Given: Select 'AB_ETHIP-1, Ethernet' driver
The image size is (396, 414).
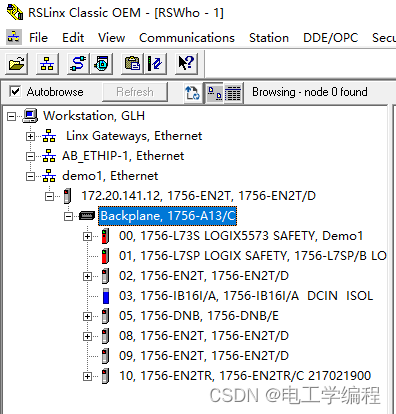Looking at the screenshot, I should [x=123, y=156].
